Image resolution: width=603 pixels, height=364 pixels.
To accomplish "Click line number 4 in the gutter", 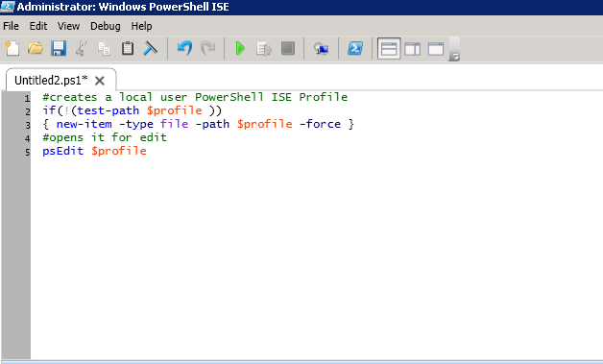I will [x=27, y=138].
